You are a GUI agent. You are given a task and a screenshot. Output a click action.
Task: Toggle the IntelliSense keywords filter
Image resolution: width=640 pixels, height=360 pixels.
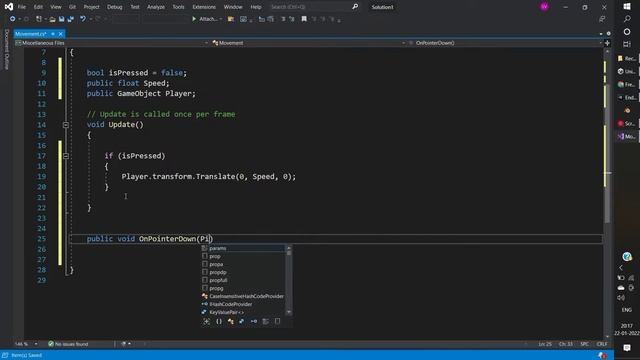pyautogui.click(x=266, y=322)
